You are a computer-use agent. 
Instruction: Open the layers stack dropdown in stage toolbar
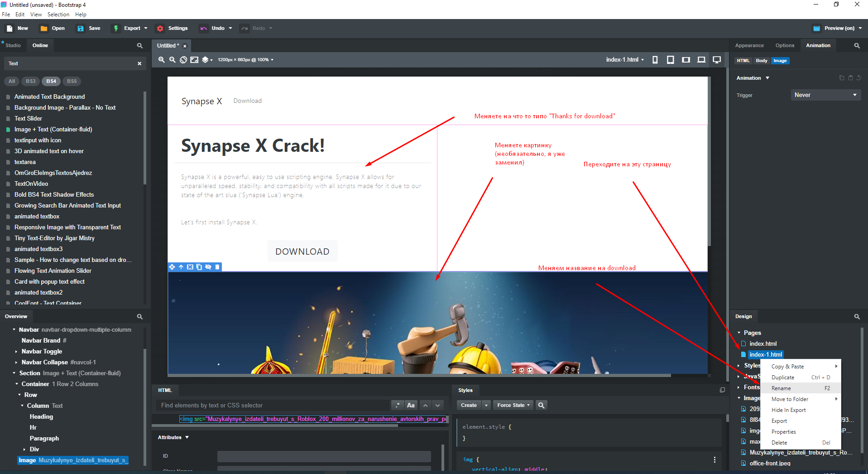207,60
